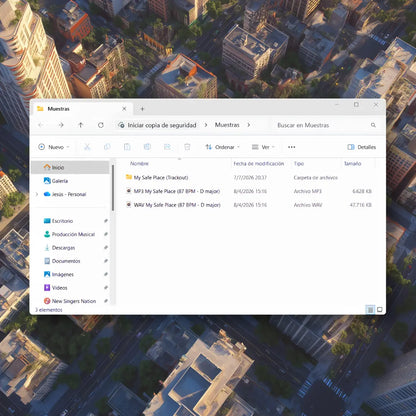Viewport: 416px width, 416px height.
Task: Click Muestras breadcrumb in address bar
Action: pos(227,125)
